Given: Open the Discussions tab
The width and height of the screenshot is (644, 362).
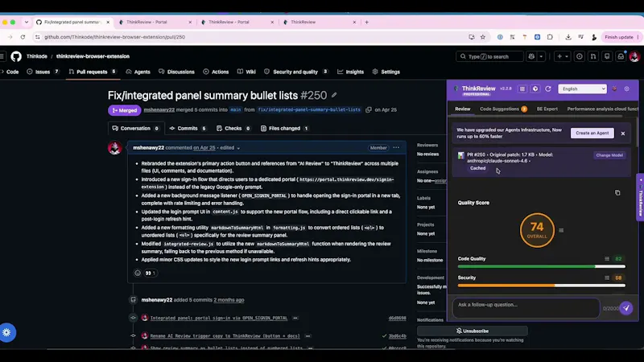Looking at the screenshot, I should [x=176, y=72].
